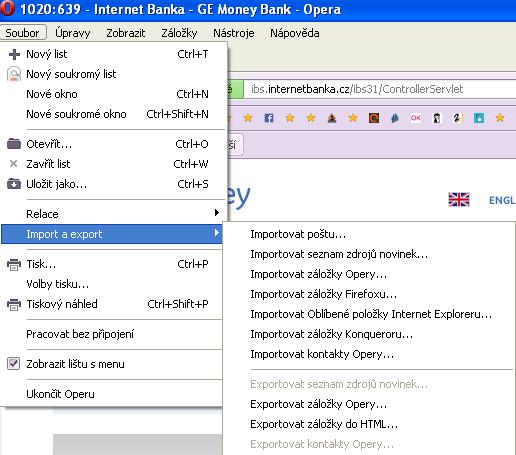Choose Nové okno menu entry
516x455 pixels.
[x=112, y=94]
